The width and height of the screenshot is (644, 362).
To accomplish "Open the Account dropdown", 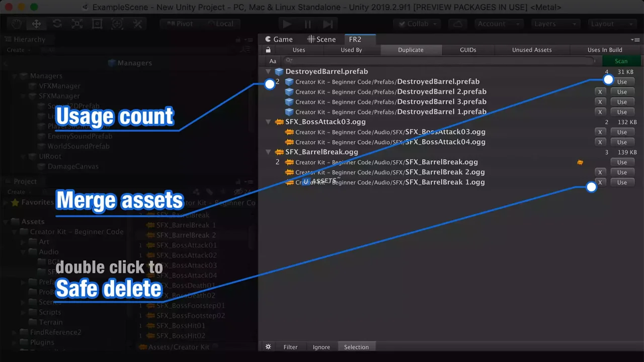I will coord(498,24).
